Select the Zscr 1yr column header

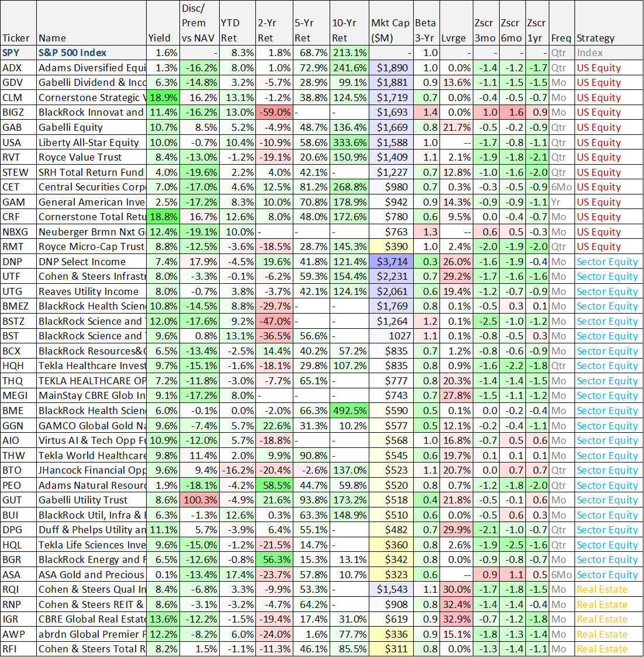(537, 23)
